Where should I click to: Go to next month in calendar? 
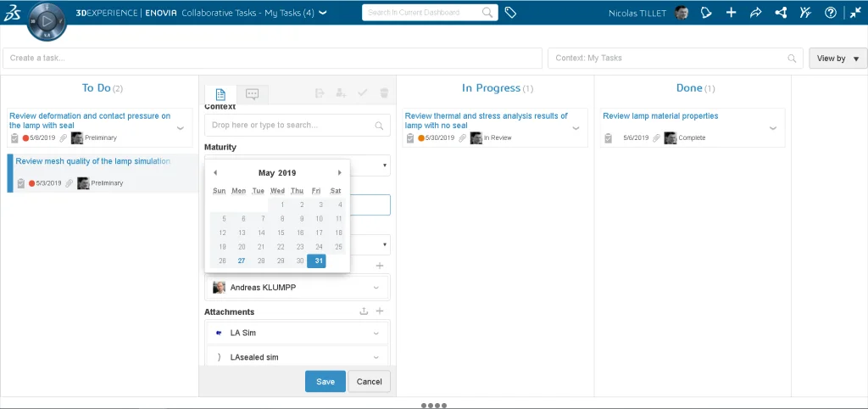pos(340,173)
